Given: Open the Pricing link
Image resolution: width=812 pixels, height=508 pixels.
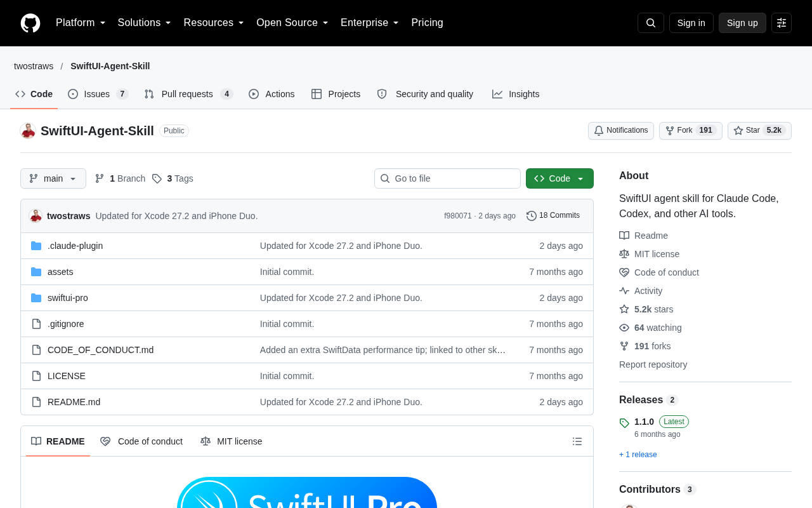Looking at the screenshot, I should tap(428, 23).
